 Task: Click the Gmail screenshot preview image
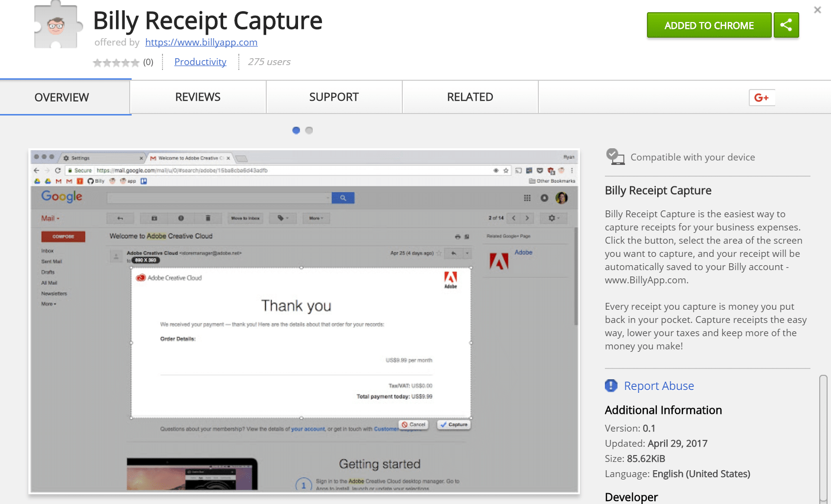click(304, 321)
